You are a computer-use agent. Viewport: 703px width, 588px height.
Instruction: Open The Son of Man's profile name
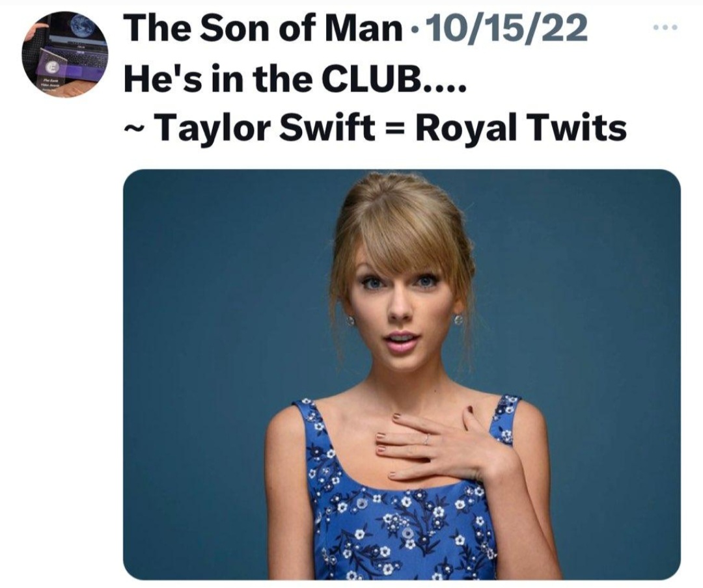pyautogui.click(x=262, y=29)
